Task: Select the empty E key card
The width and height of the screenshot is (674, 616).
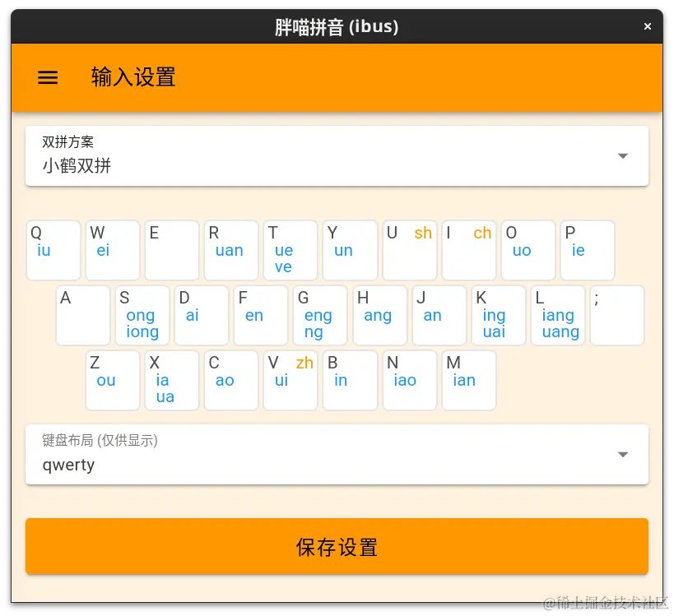Action: coord(172,251)
